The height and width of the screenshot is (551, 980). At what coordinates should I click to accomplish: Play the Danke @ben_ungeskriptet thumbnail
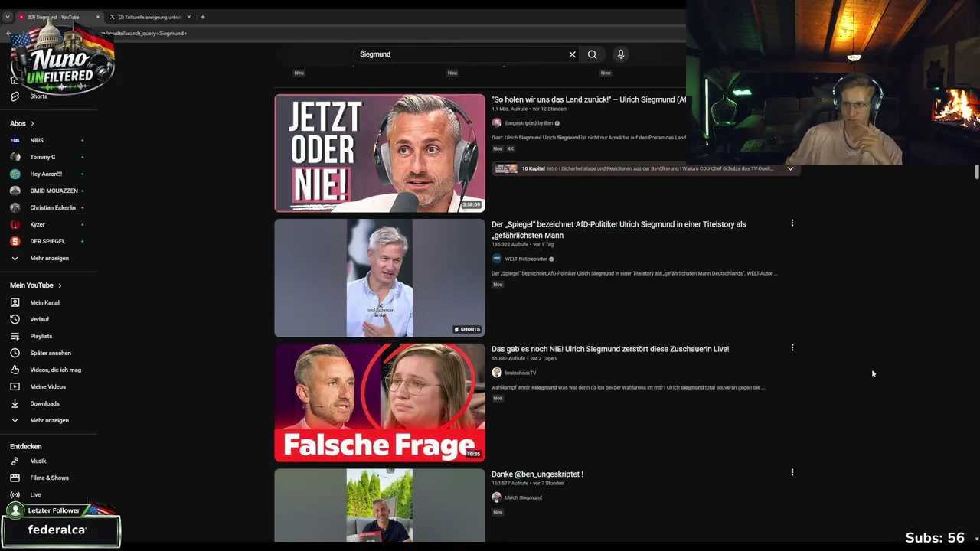(380, 505)
